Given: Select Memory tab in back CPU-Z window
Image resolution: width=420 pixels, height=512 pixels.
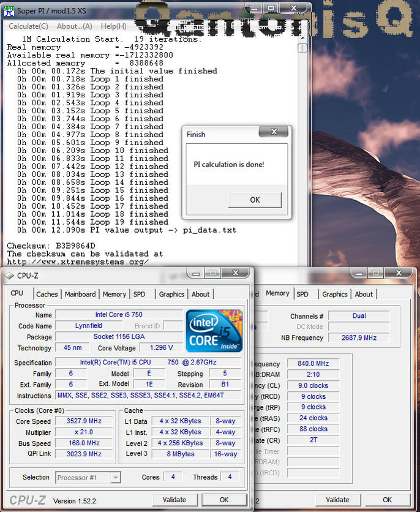Looking at the screenshot, I should click(x=278, y=293).
